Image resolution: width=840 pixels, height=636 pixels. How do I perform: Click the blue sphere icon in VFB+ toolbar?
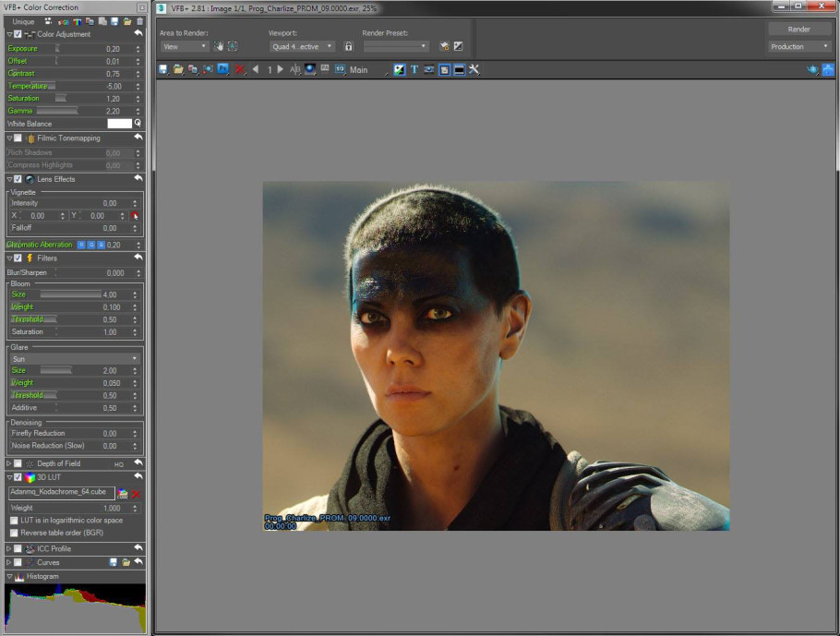coord(309,69)
